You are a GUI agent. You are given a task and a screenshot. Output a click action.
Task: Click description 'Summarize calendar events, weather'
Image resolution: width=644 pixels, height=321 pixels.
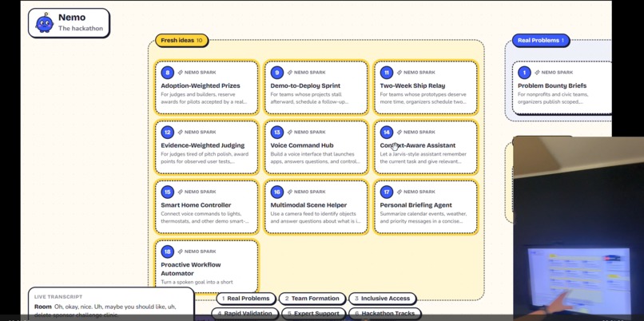tap(423, 217)
